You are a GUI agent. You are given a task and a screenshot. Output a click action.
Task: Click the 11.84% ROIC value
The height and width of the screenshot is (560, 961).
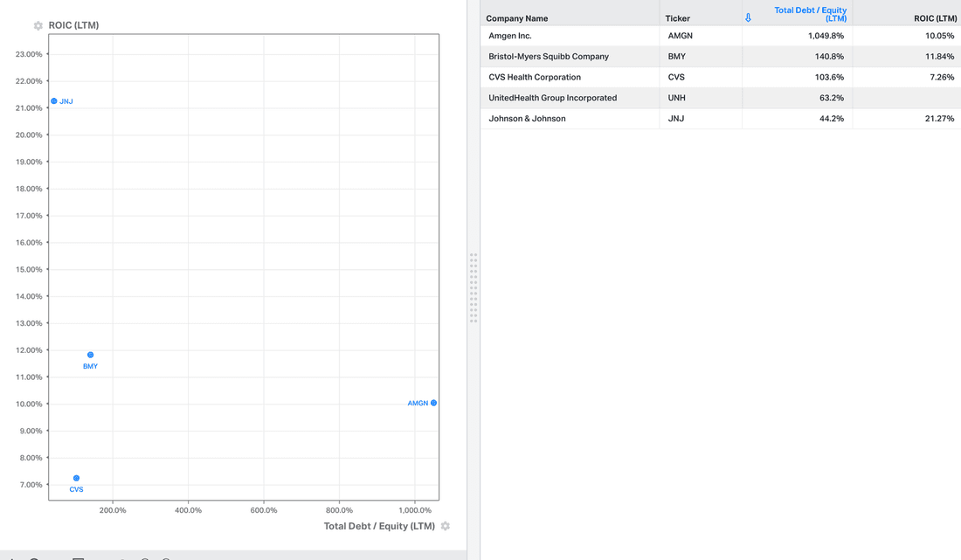click(939, 57)
